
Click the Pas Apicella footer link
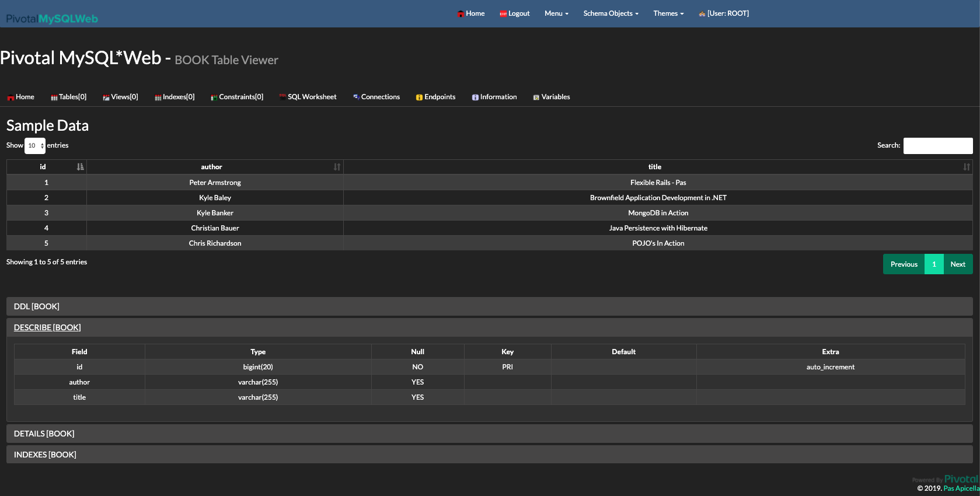tap(961, 488)
